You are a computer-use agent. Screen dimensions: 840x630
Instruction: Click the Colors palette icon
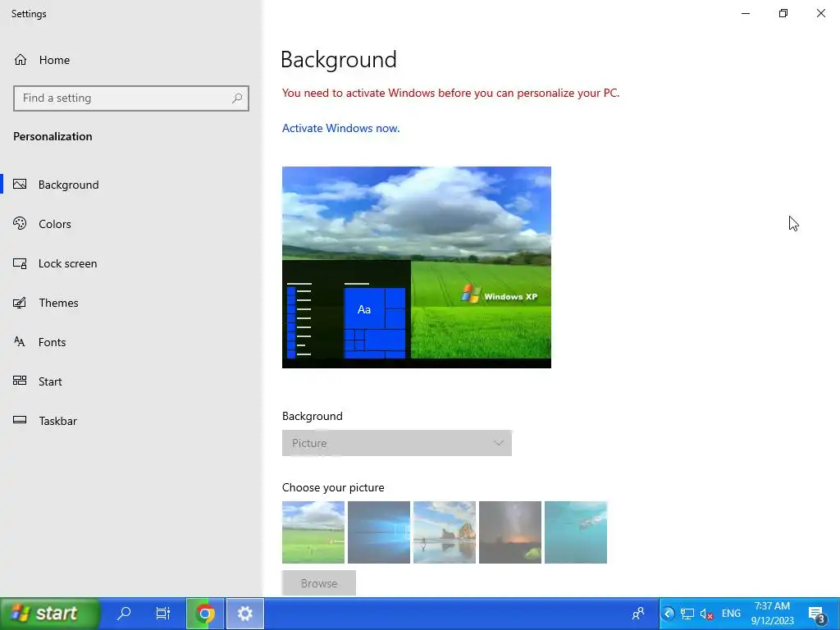(20, 223)
